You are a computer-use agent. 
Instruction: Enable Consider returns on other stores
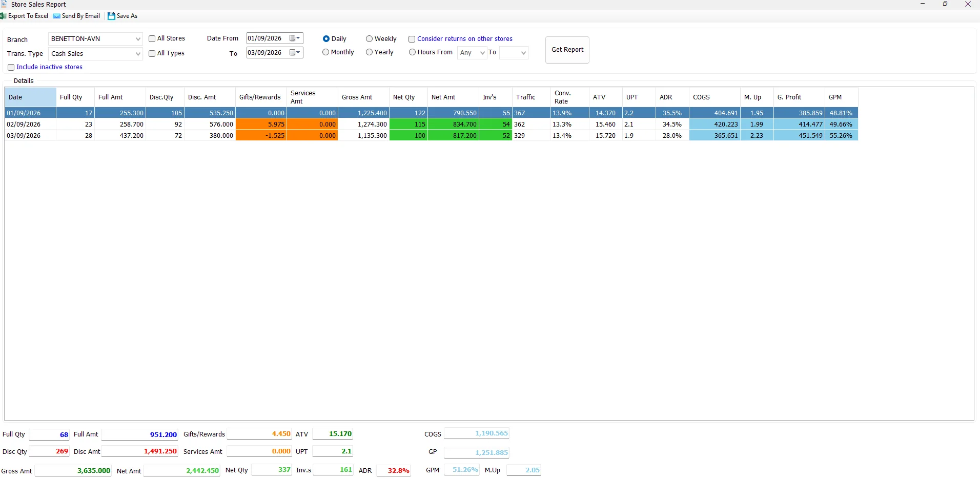coord(412,39)
